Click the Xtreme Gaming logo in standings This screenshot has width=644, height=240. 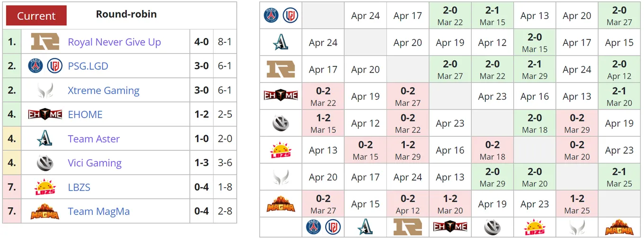45,90
